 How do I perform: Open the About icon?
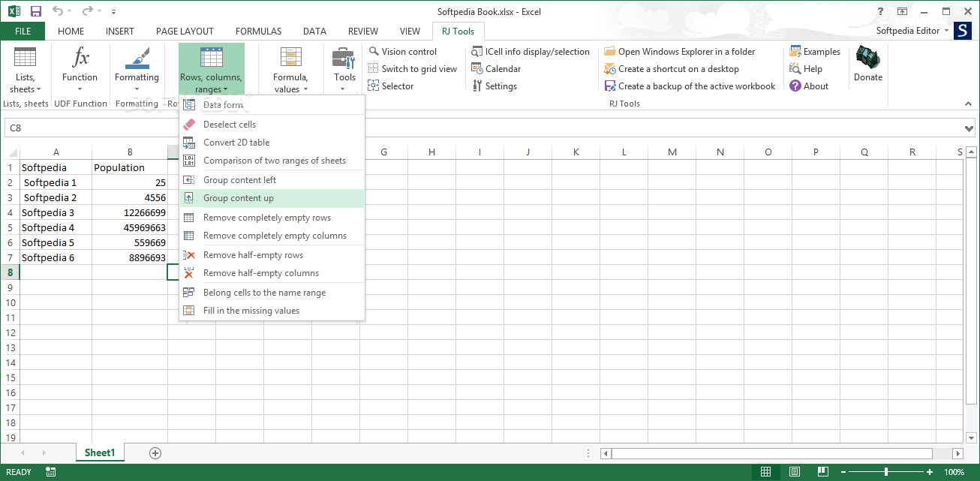coord(795,86)
